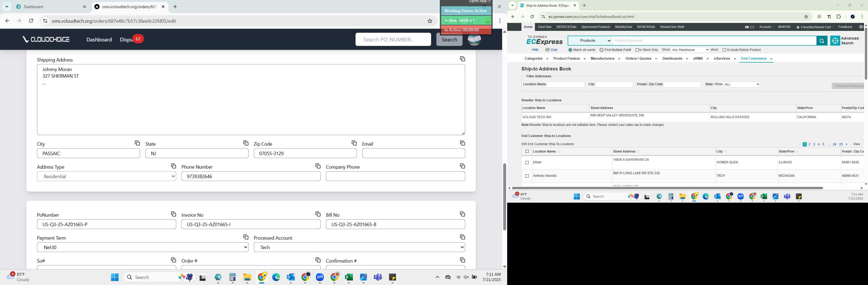This screenshot has height=285, width=868.
Task: Copy the Invoice No value
Action: coord(318,214)
